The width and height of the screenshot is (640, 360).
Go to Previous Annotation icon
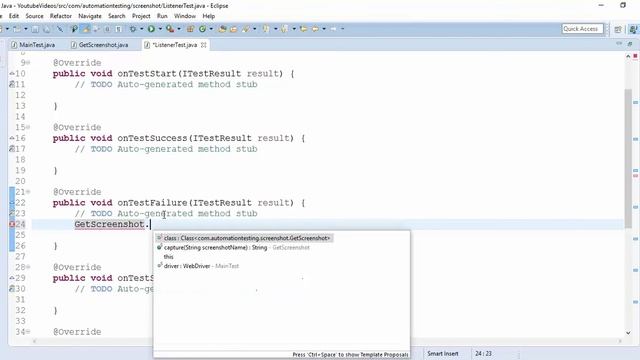pyautogui.click(x=284, y=29)
